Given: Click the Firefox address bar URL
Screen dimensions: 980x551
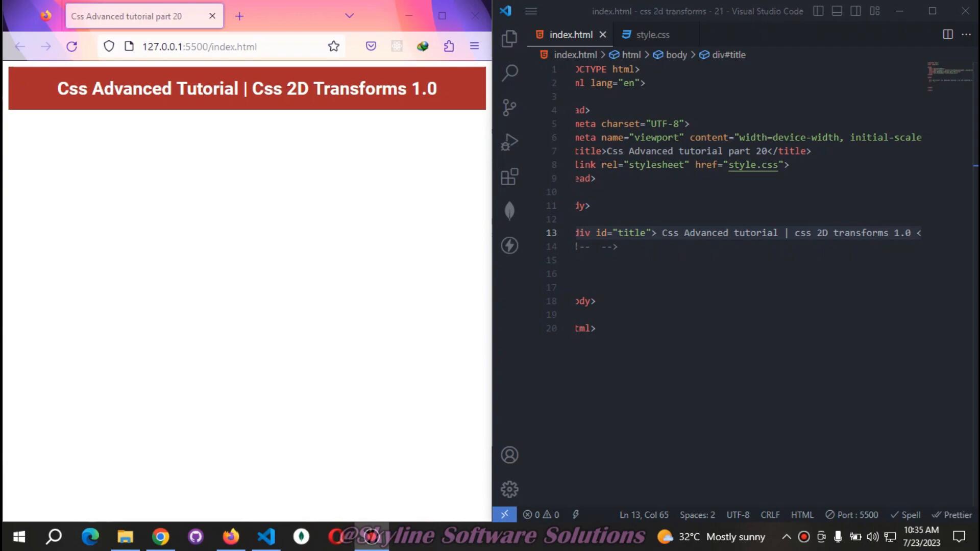Looking at the screenshot, I should point(199,46).
